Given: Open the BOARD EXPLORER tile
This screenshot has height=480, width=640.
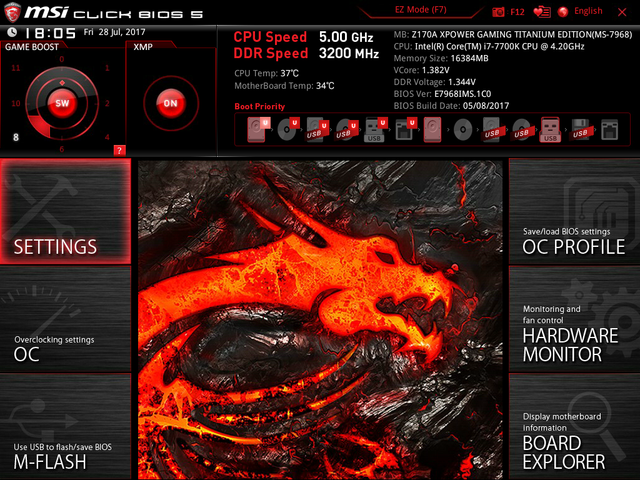Looking at the screenshot, I should click(575, 427).
